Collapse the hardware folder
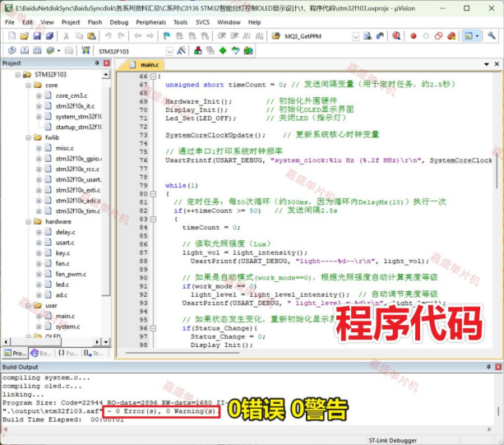This screenshot has height=445, width=504. [x=28, y=221]
